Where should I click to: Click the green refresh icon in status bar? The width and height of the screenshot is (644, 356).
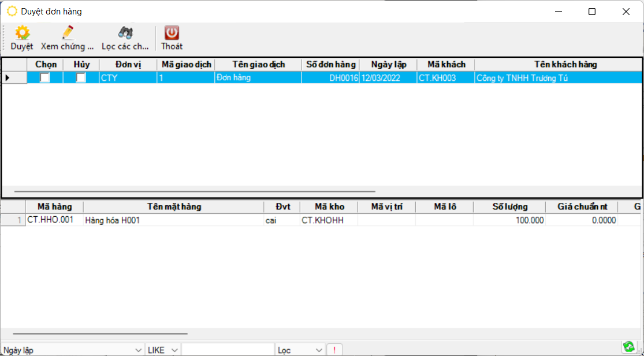(x=628, y=347)
